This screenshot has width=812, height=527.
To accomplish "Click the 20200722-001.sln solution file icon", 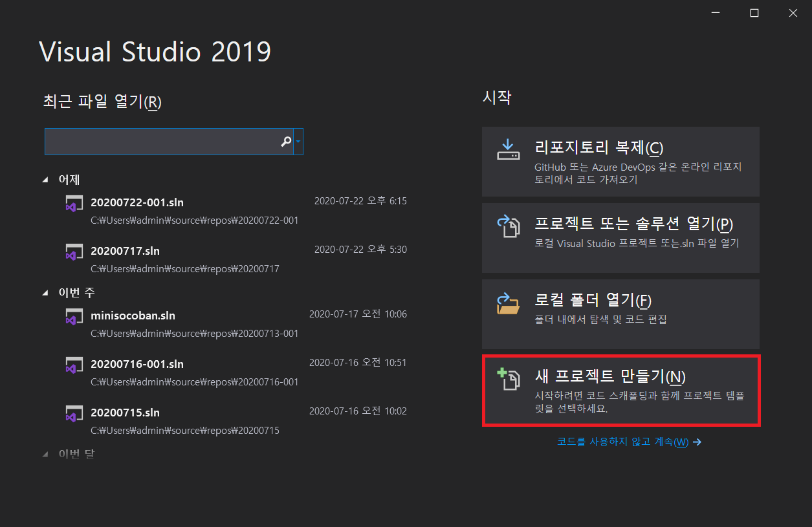I will click(x=74, y=204).
